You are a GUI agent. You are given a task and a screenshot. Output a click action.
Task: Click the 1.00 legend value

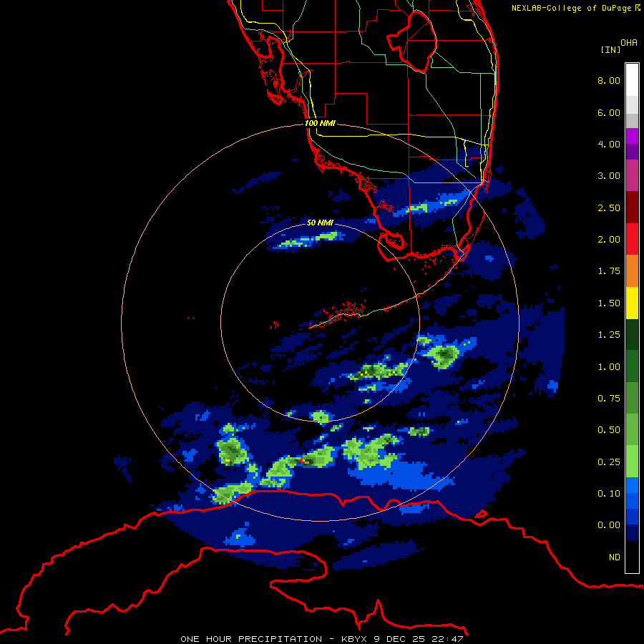(609, 367)
